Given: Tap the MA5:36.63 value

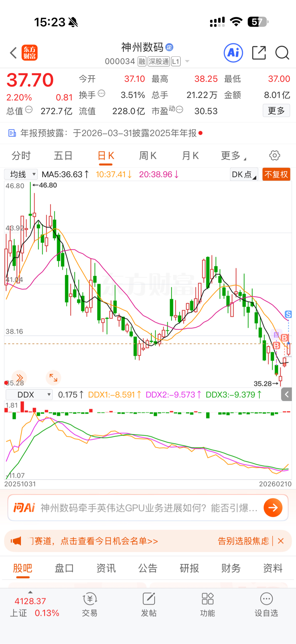Looking at the screenshot, I should click(x=66, y=174).
